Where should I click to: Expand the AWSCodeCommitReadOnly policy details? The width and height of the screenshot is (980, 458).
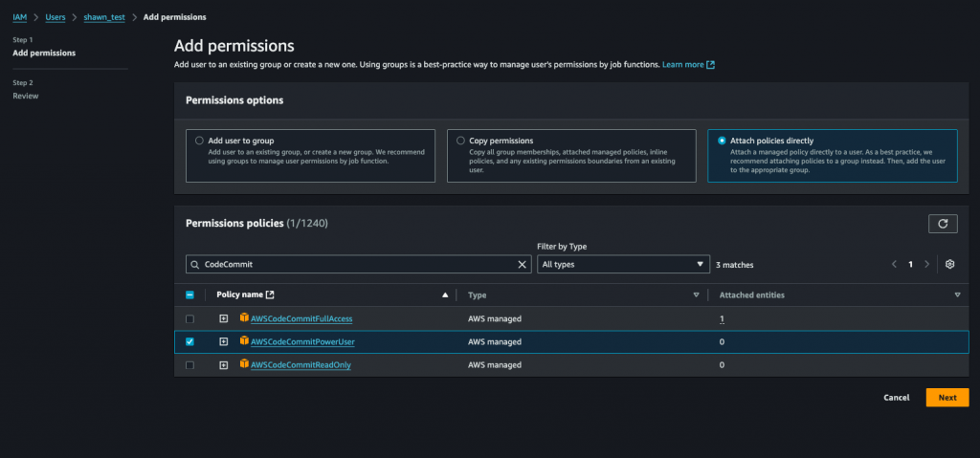224,365
